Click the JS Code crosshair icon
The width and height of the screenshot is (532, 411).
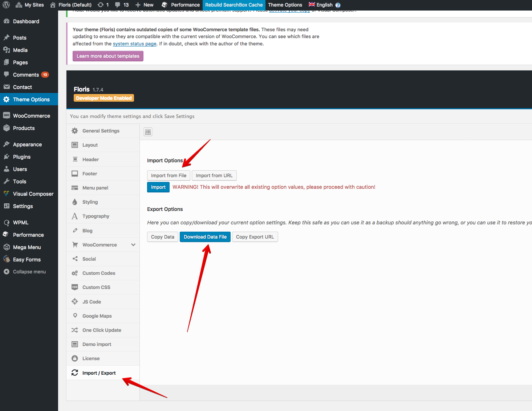pos(75,301)
